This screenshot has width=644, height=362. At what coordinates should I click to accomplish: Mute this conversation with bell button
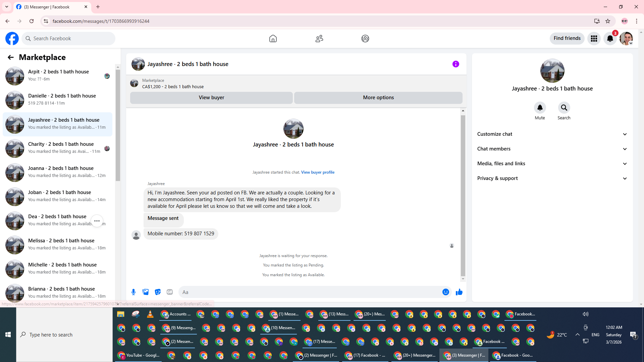540,108
